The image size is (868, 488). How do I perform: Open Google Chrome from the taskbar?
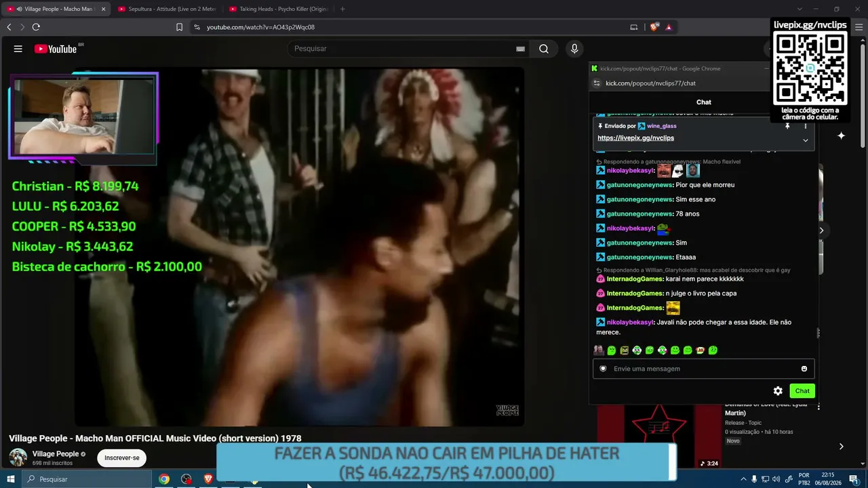point(164,479)
